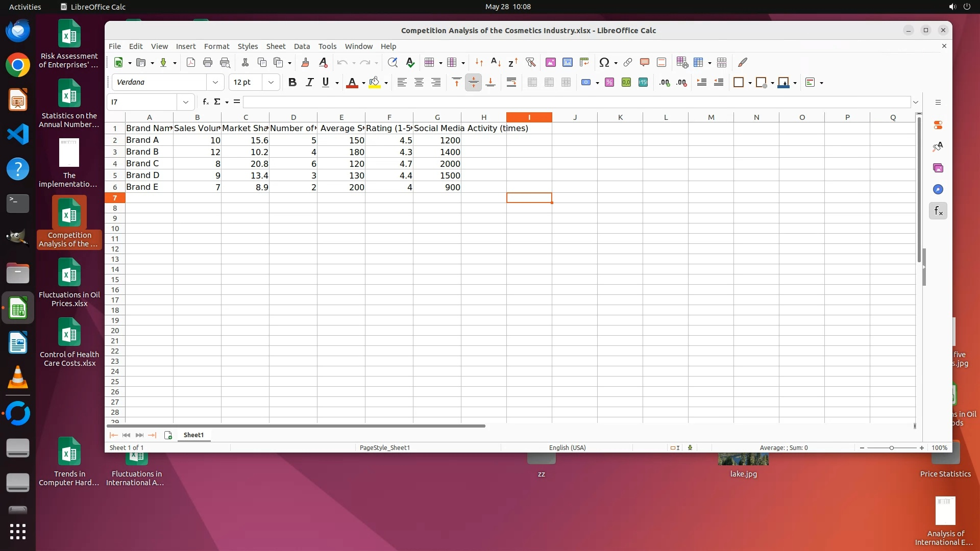
Task: Open the font name dropdown
Action: [215, 82]
